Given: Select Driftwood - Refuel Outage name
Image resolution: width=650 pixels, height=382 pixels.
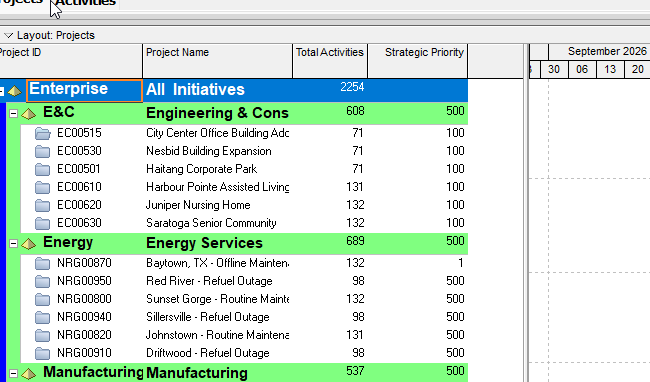Looking at the screenshot, I should point(208,353).
